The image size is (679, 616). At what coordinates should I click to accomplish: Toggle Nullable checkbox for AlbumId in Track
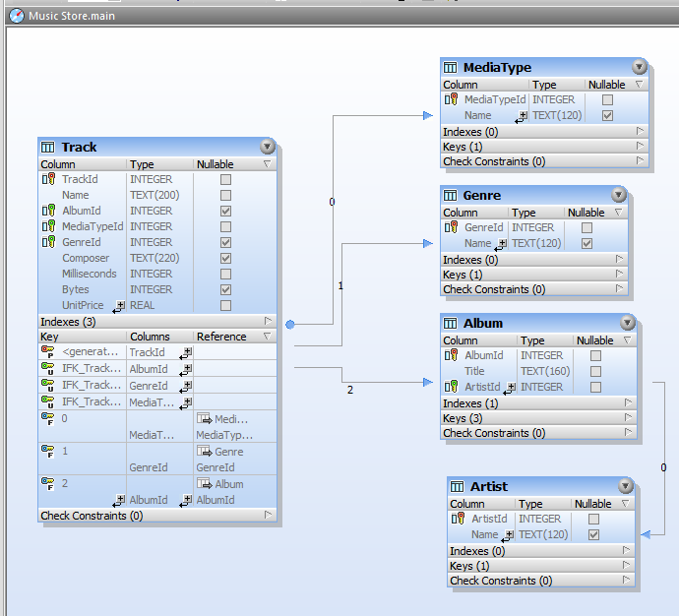click(x=225, y=211)
